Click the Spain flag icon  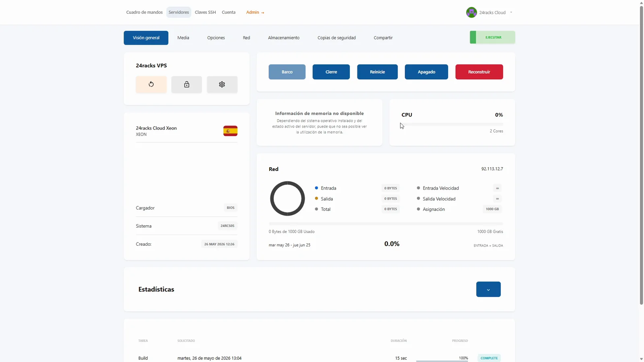(230, 131)
